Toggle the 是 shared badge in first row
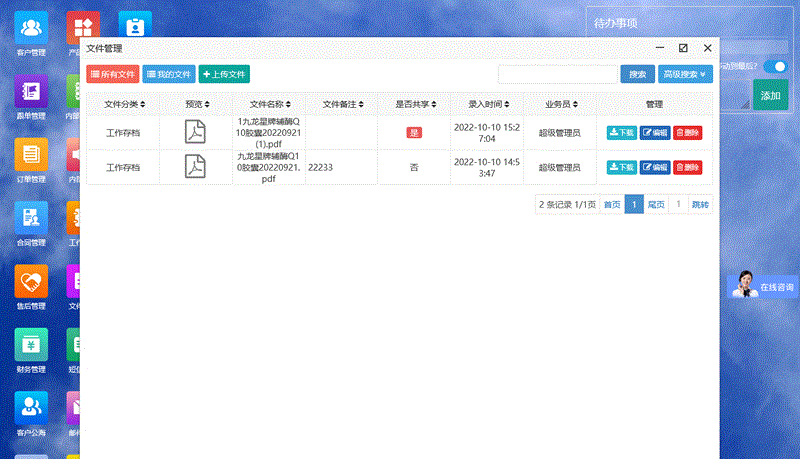The height and width of the screenshot is (459, 800). point(413,133)
